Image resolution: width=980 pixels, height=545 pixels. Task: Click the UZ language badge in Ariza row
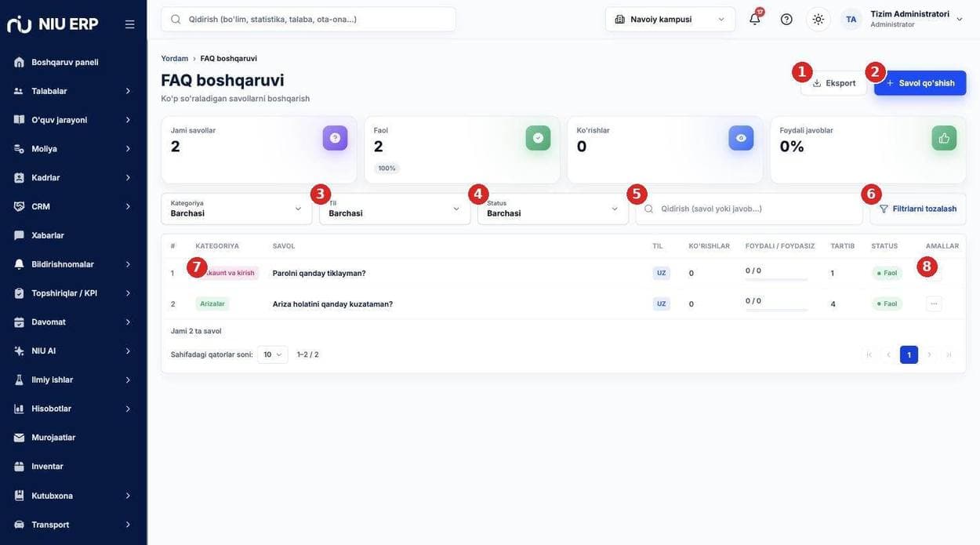tap(661, 303)
